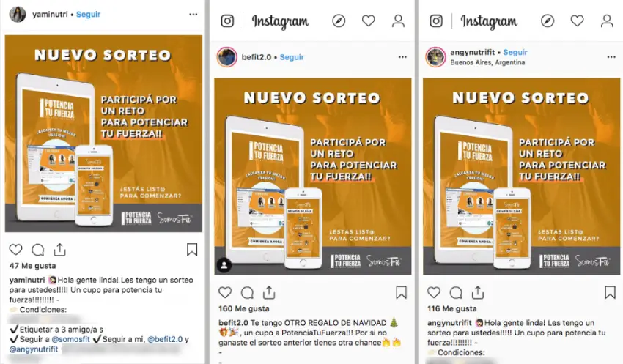Expand the three-dot menu on the angynutrifit post
Viewport: 623px width, 364px height.
coord(611,57)
